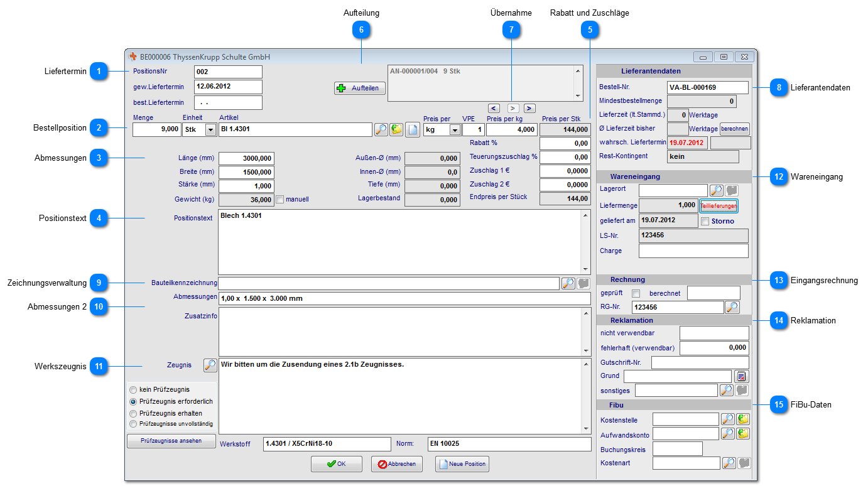This screenshot has height=486, width=868.
Task: Go to next entry with rightmost arrow
Action: pos(529,108)
